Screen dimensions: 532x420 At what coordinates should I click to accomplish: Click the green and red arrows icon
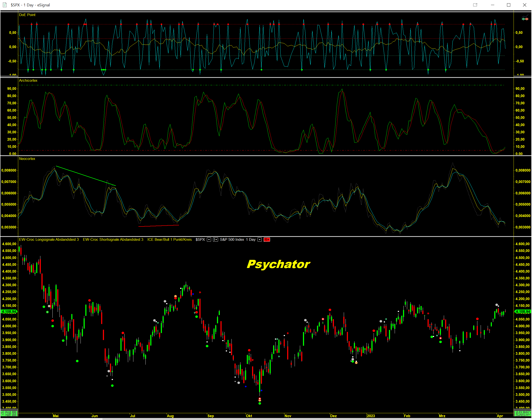point(525,19)
